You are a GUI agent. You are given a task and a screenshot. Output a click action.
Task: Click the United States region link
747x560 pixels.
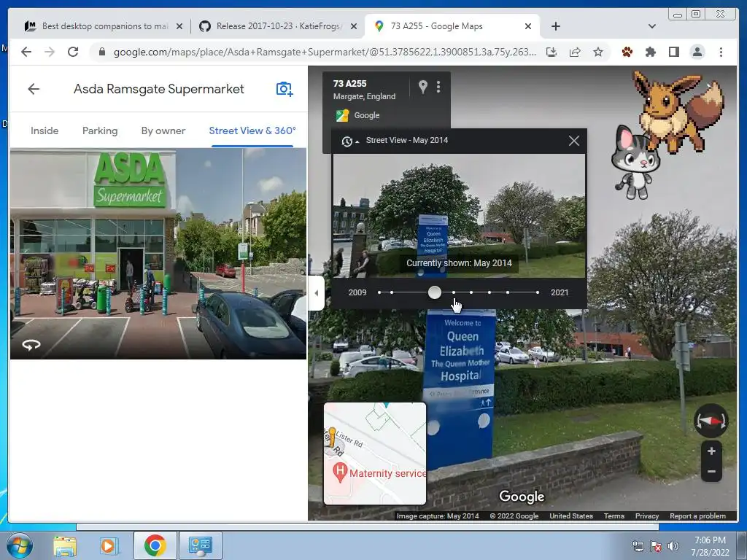pyautogui.click(x=571, y=516)
